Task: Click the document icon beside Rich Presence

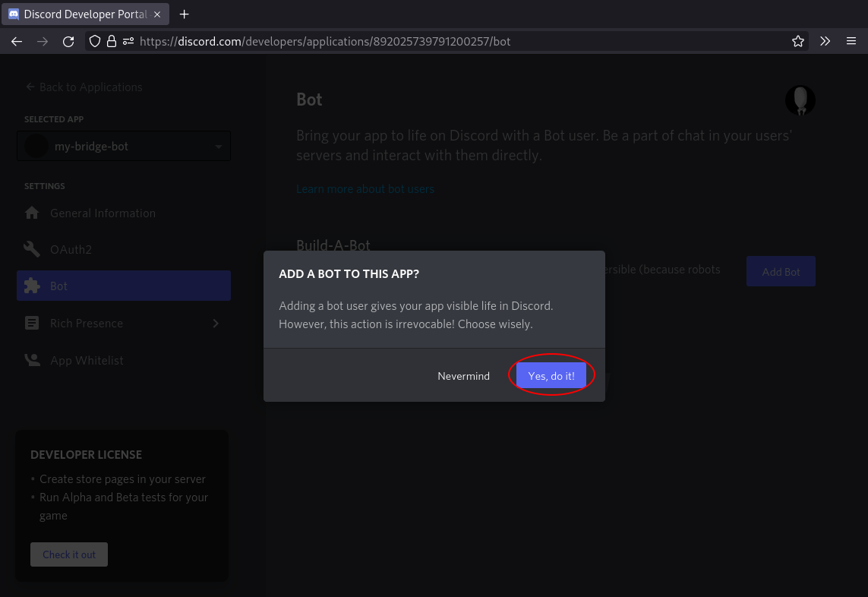Action: (x=32, y=323)
